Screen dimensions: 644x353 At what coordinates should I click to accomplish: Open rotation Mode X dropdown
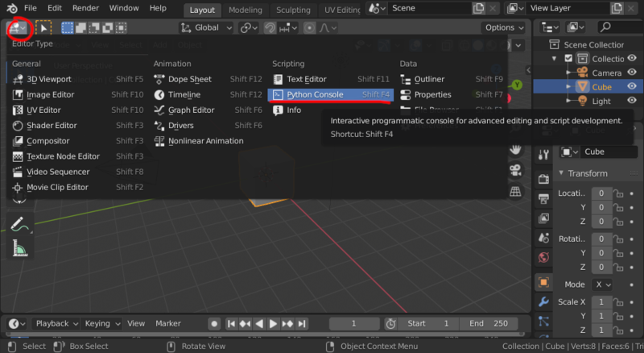602,284
